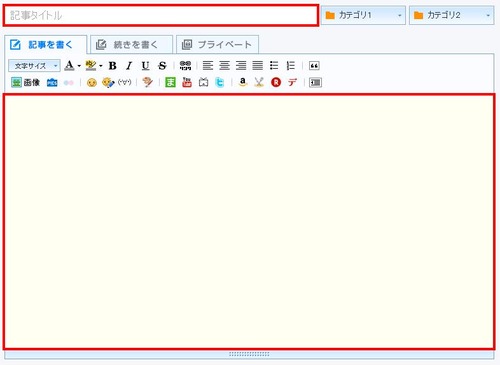Insert a Twitter tweet
500x365 pixels.
[220, 82]
